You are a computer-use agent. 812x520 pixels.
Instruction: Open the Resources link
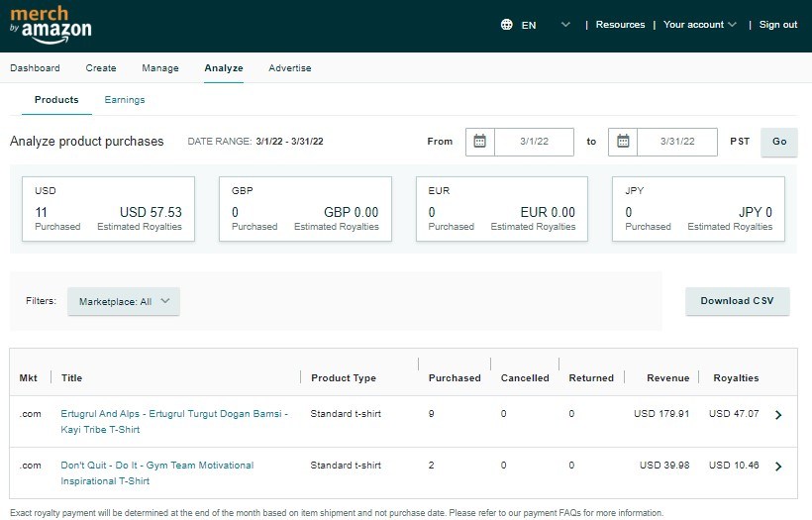(621, 25)
